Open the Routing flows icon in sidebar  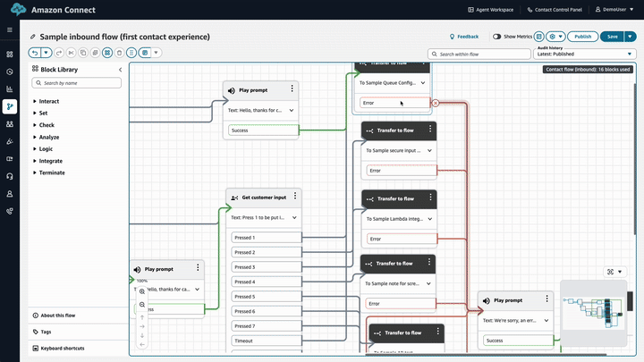click(10, 106)
